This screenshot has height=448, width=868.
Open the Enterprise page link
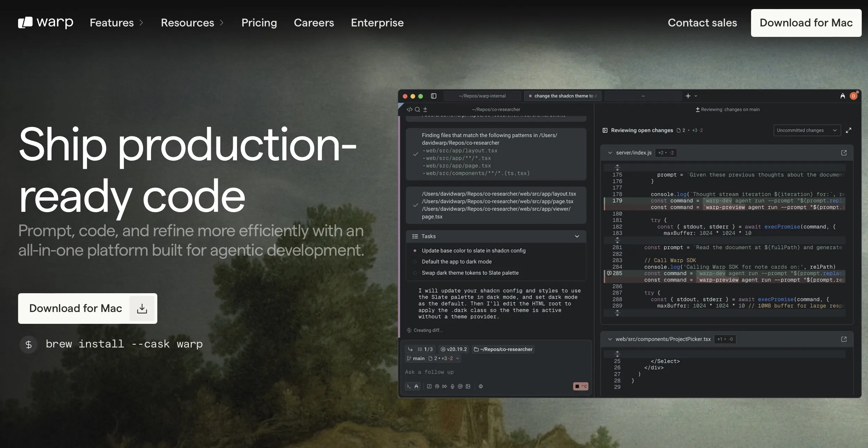377,23
